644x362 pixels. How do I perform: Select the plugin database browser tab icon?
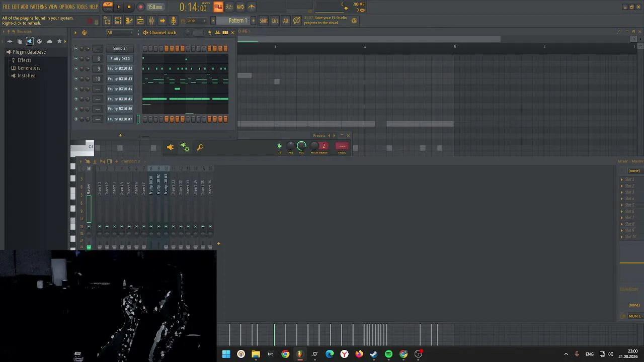pos(30,41)
